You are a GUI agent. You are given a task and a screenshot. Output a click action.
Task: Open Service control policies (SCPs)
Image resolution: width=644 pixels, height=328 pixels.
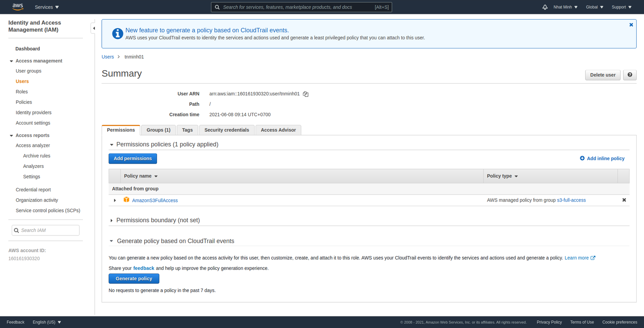point(48,210)
